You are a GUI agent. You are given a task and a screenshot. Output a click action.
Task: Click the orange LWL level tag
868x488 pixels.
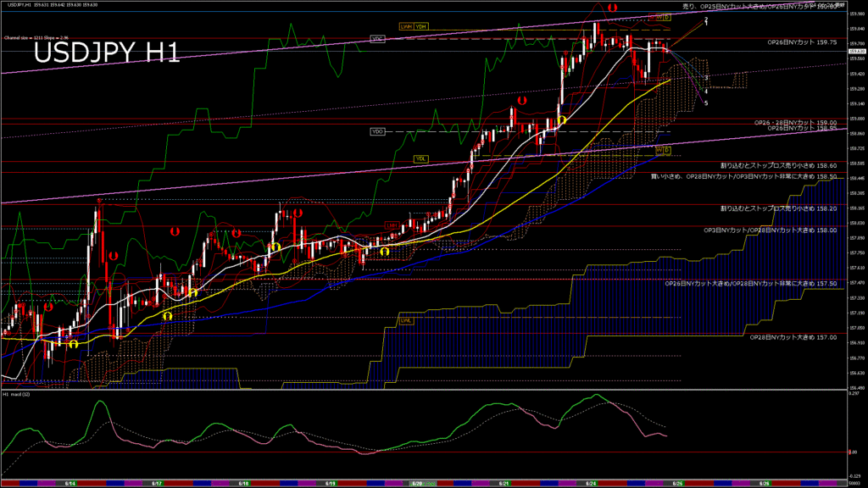407,320
